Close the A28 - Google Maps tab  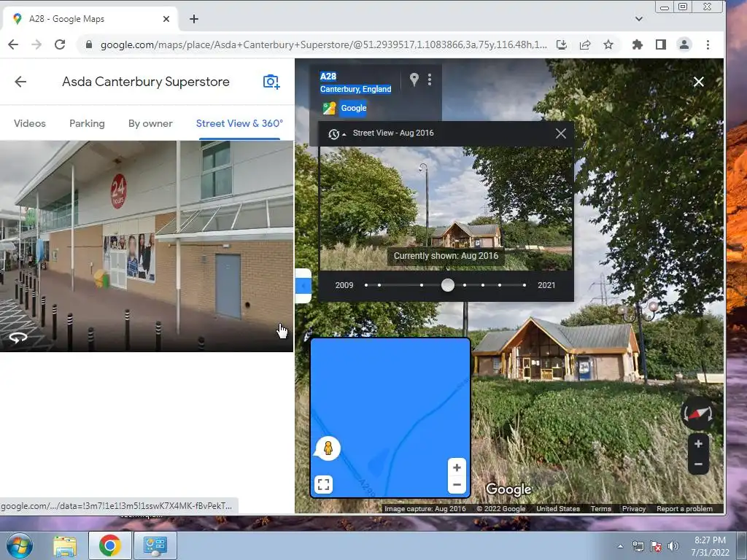(166, 19)
